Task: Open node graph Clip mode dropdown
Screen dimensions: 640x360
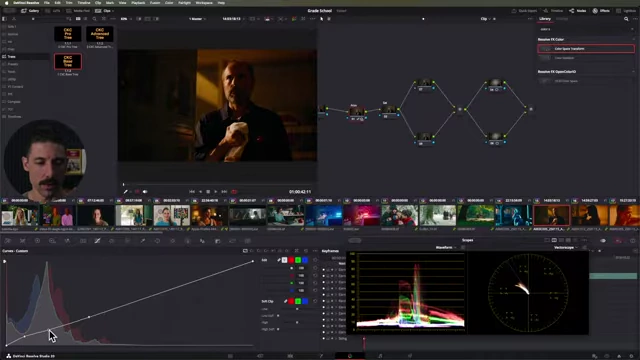Action: coord(488,19)
